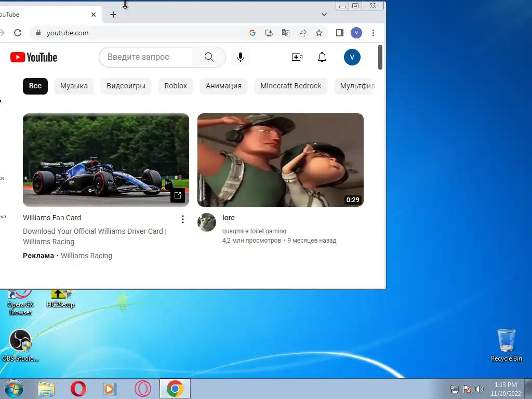
Task: Click external link icon on ad thumbnail
Action: pyautogui.click(x=178, y=195)
